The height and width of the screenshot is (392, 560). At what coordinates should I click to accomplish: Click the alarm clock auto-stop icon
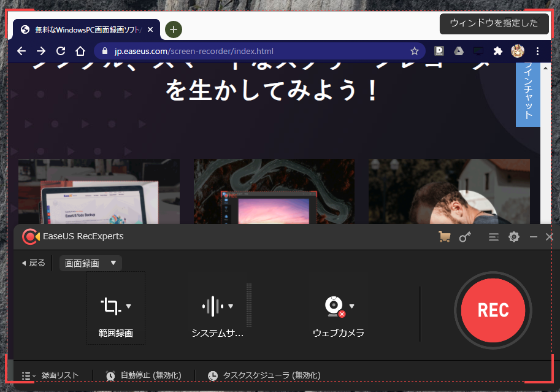pos(110,375)
